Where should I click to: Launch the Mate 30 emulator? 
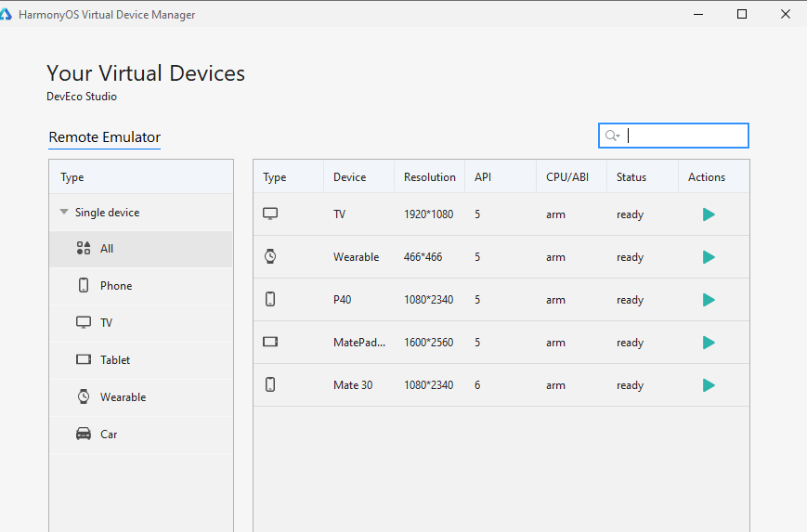click(709, 385)
